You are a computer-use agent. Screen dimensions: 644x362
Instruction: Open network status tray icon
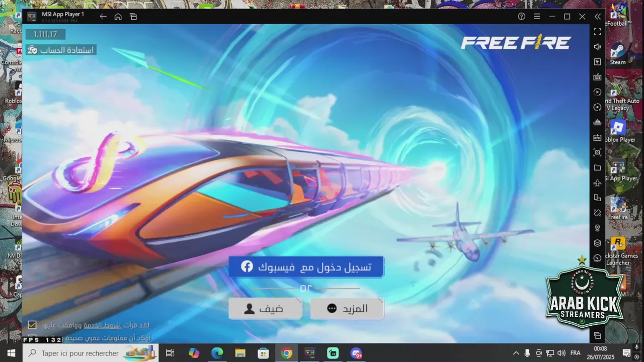[550, 353]
